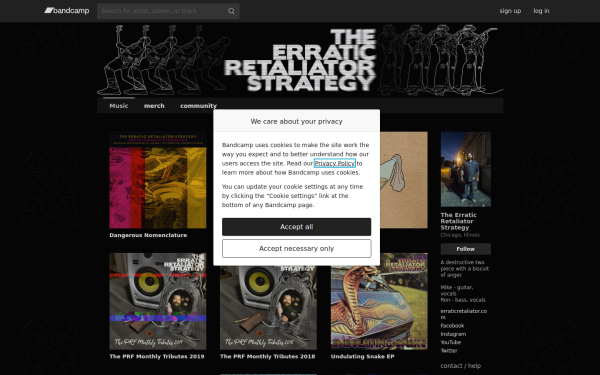Click Accept necessary only button

tap(297, 249)
